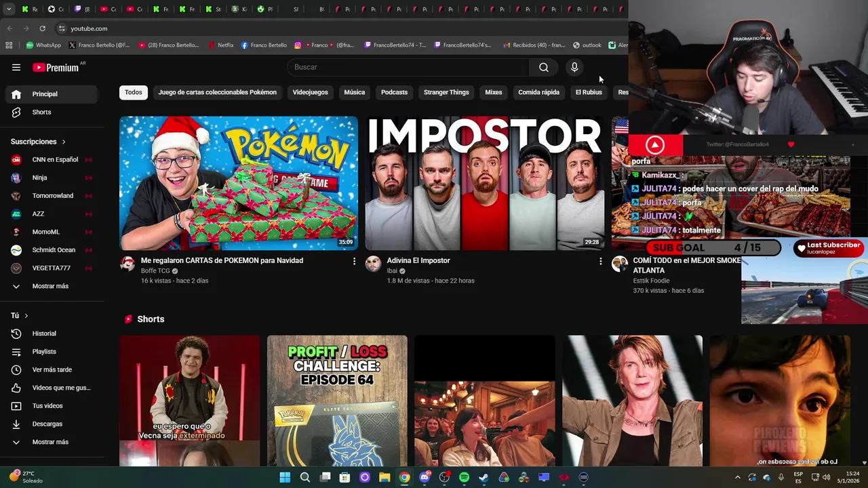Viewport: 868px width, 488px height.
Task: Open the IMPOSTOR video thumbnail
Action: 485,183
